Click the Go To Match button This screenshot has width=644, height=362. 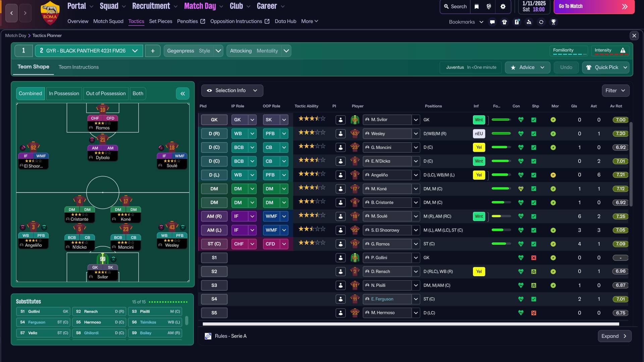(594, 6)
